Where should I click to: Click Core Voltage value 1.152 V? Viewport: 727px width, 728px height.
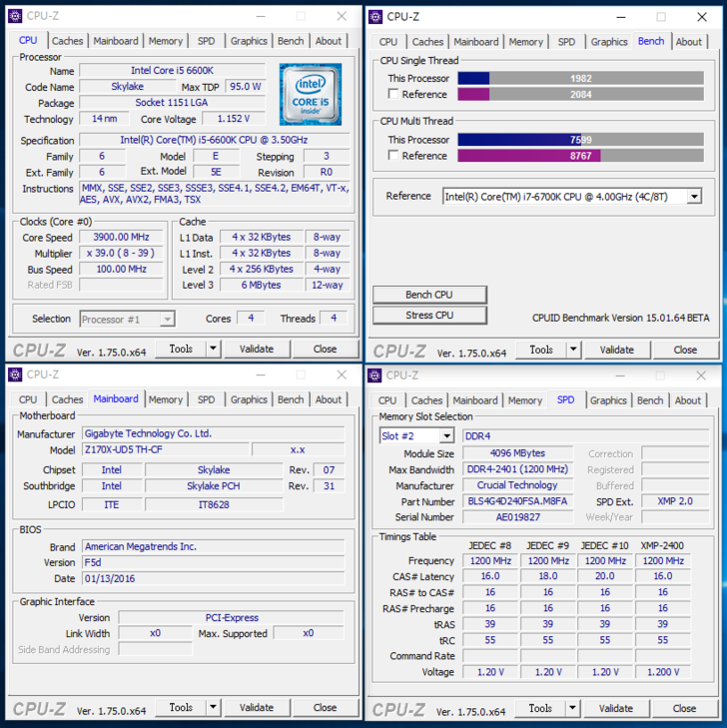(x=234, y=119)
